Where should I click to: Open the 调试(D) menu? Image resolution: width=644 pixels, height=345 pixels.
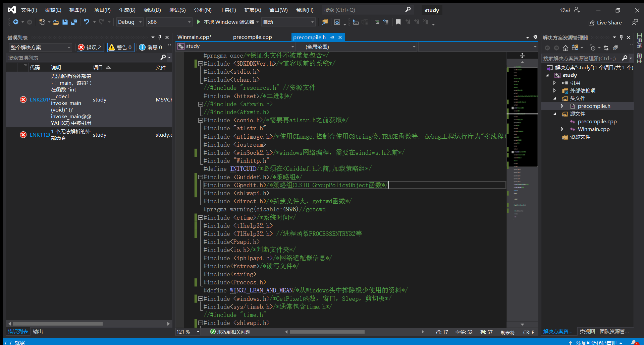click(x=152, y=10)
